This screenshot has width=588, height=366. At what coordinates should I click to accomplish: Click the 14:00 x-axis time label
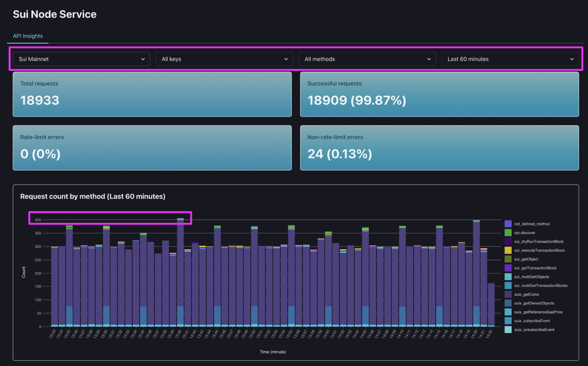[326, 334]
